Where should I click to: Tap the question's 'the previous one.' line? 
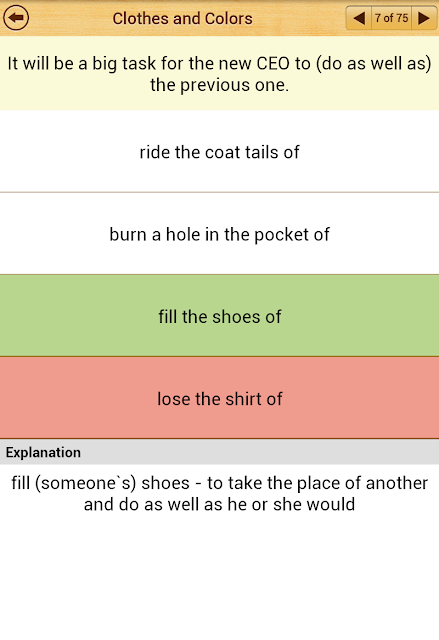pyautogui.click(x=220, y=85)
